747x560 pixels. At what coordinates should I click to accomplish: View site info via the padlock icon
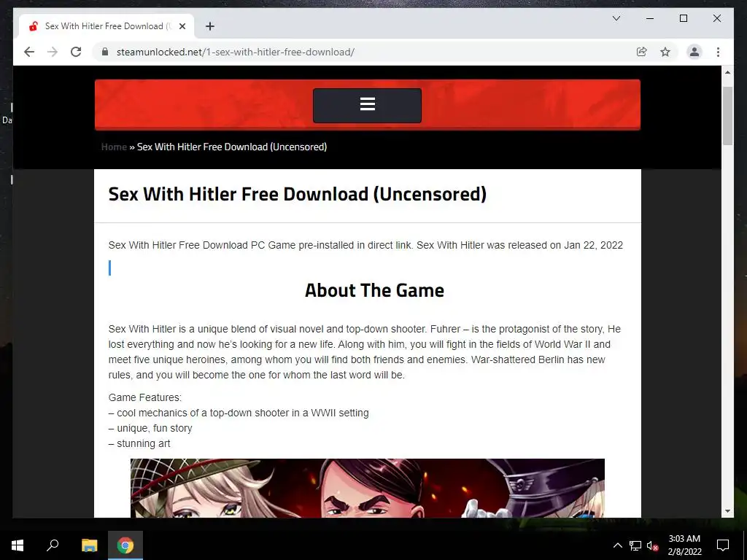105,52
